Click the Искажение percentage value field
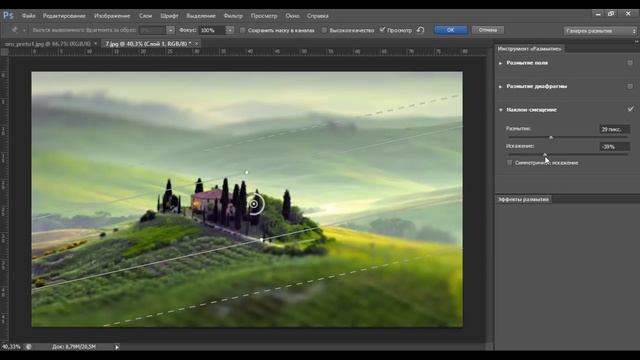Image resolution: width=640 pixels, height=360 pixels. click(614, 147)
